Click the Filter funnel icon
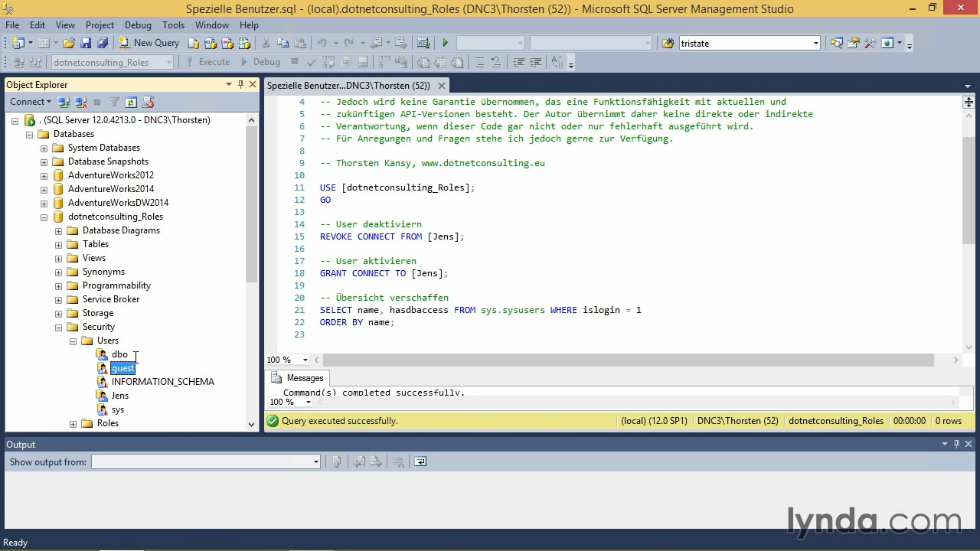 [114, 102]
